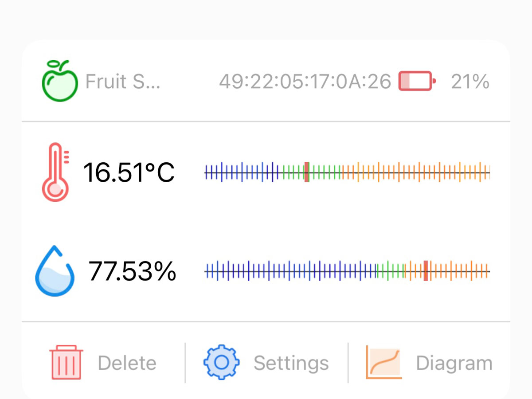Click the green zone of the humidity scale
This screenshot has height=399, width=532.
point(391,271)
